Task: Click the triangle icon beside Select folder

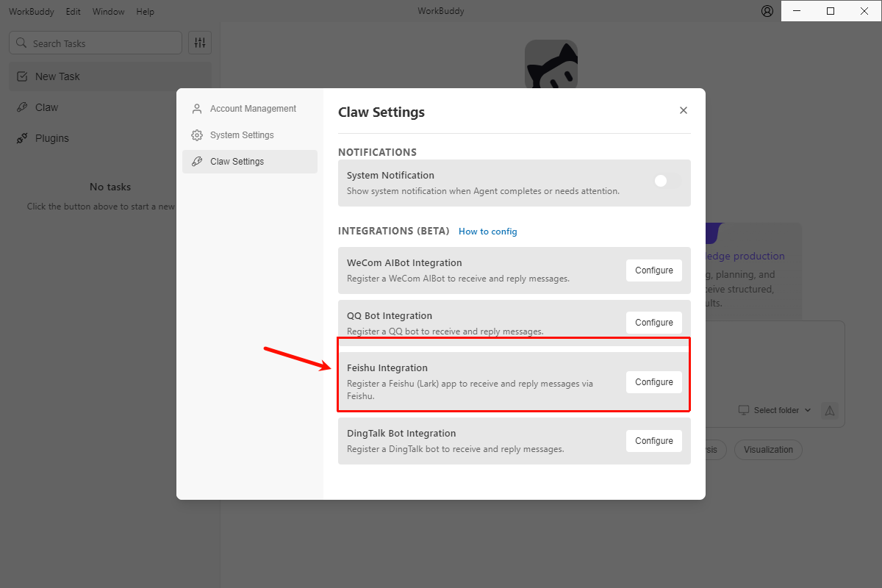Action: 830,410
